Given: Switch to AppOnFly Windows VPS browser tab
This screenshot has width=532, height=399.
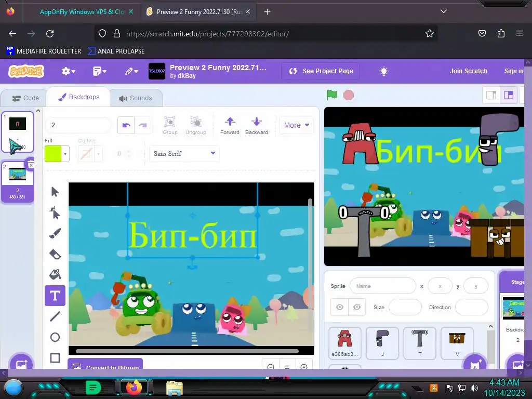Looking at the screenshot, I should 82,12.
